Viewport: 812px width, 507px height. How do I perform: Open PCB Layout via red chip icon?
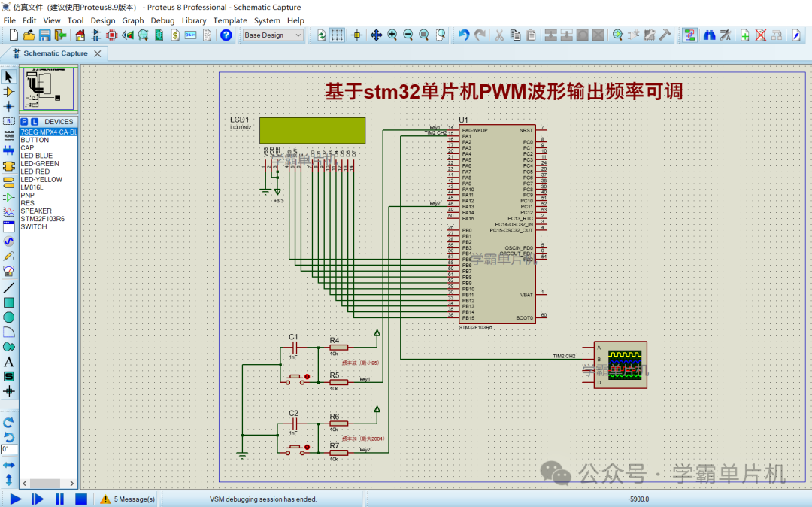[111, 35]
